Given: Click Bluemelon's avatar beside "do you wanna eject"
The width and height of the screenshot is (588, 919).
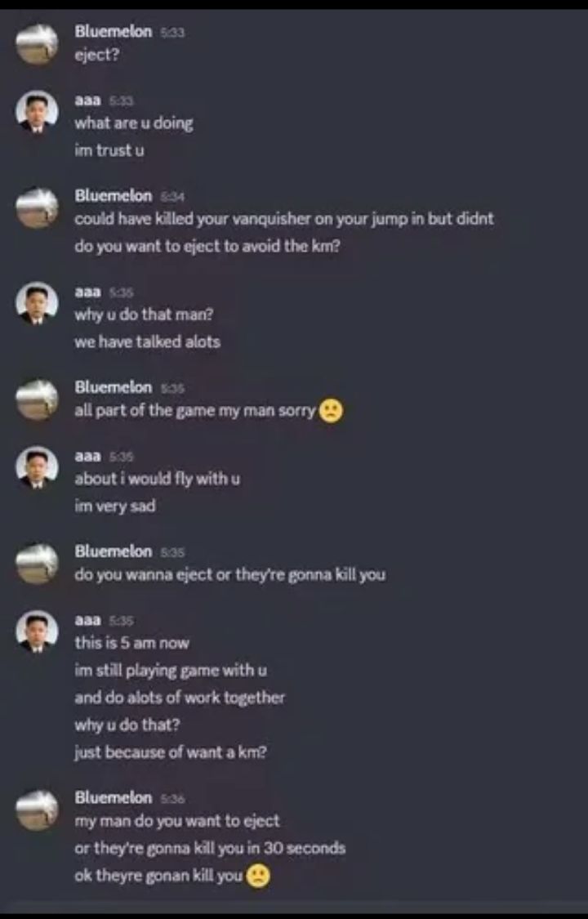Looking at the screenshot, I should [37, 564].
